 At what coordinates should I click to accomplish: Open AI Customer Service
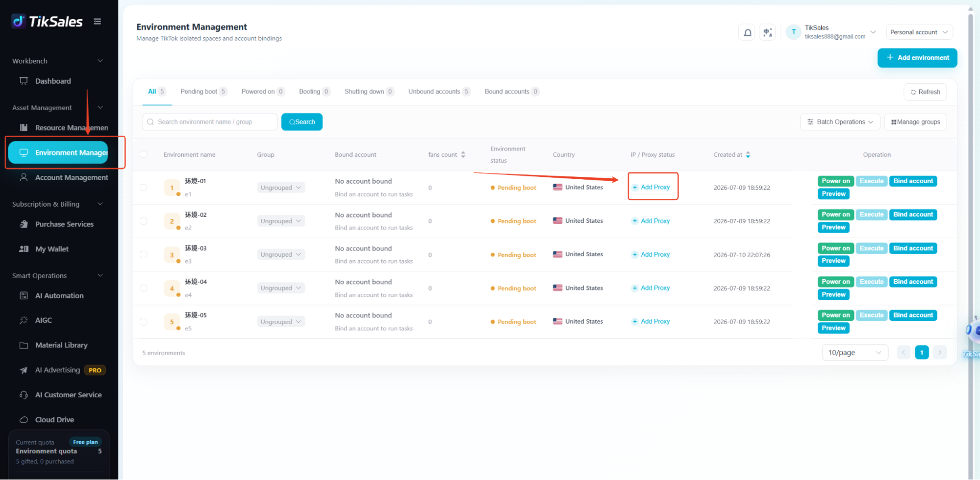[x=68, y=395]
